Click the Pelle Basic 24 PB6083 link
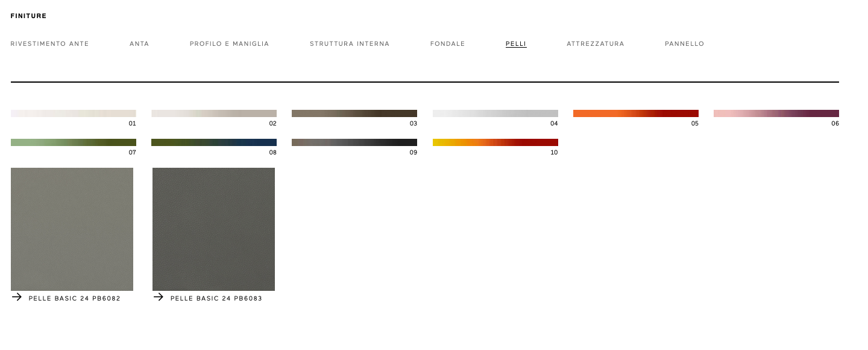 (x=216, y=299)
